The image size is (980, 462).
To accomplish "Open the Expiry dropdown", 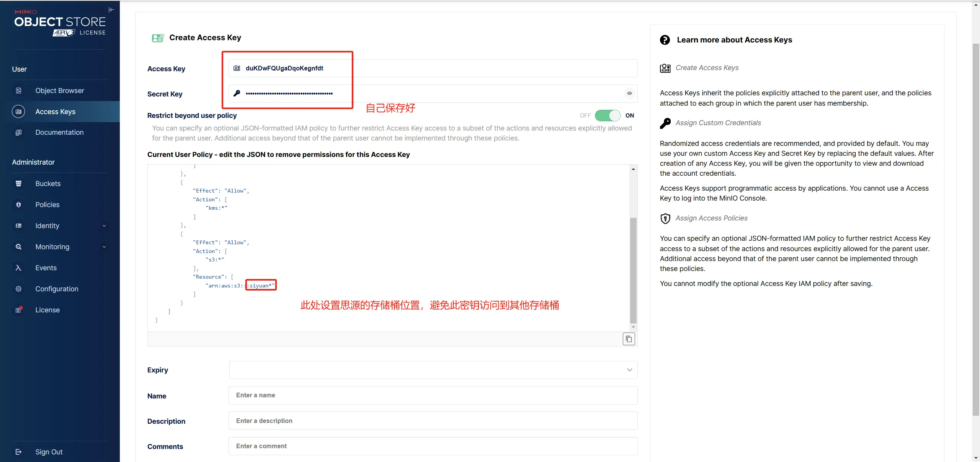I will pyautogui.click(x=433, y=370).
